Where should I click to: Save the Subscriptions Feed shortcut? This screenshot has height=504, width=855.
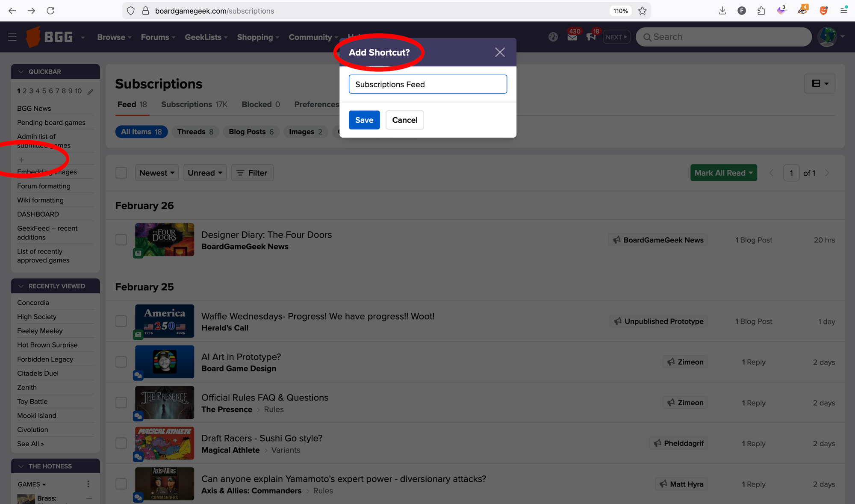point(364,120)
